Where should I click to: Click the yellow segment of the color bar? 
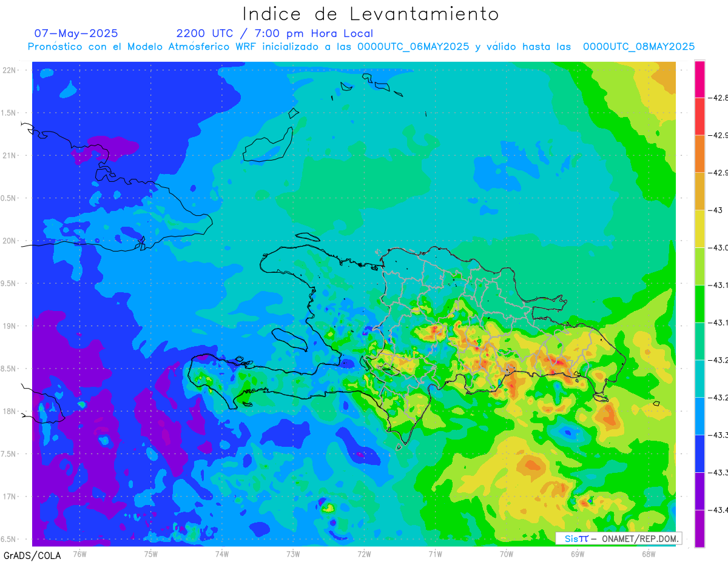coord(699,229)
